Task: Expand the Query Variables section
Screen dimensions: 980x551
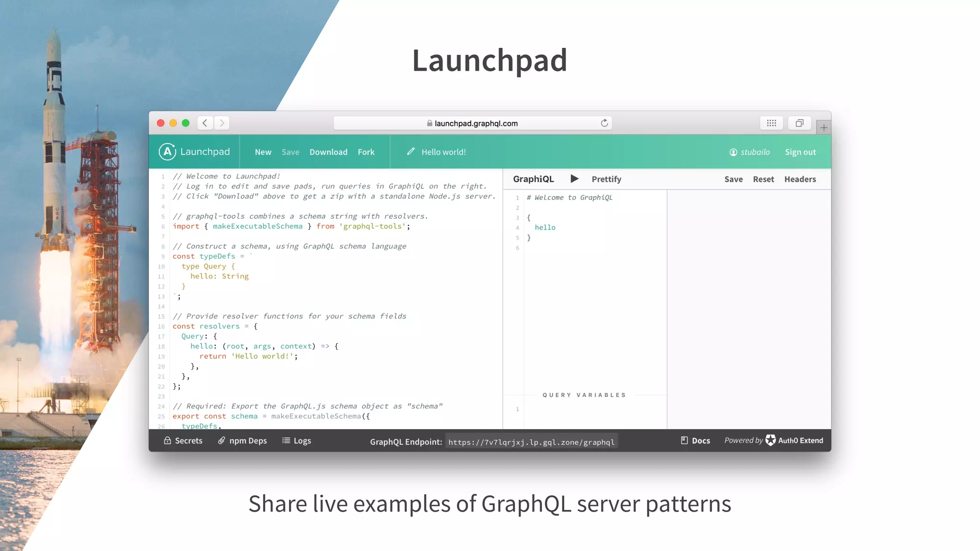Action: click(584, 395)
